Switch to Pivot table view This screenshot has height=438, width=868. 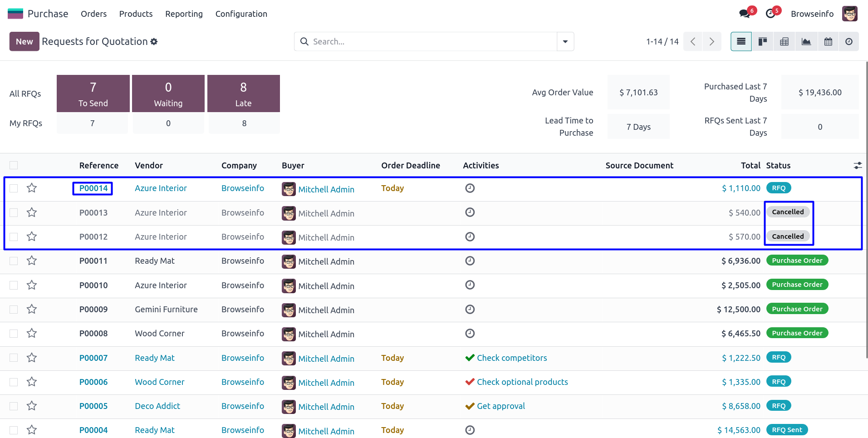pos(784,42)
